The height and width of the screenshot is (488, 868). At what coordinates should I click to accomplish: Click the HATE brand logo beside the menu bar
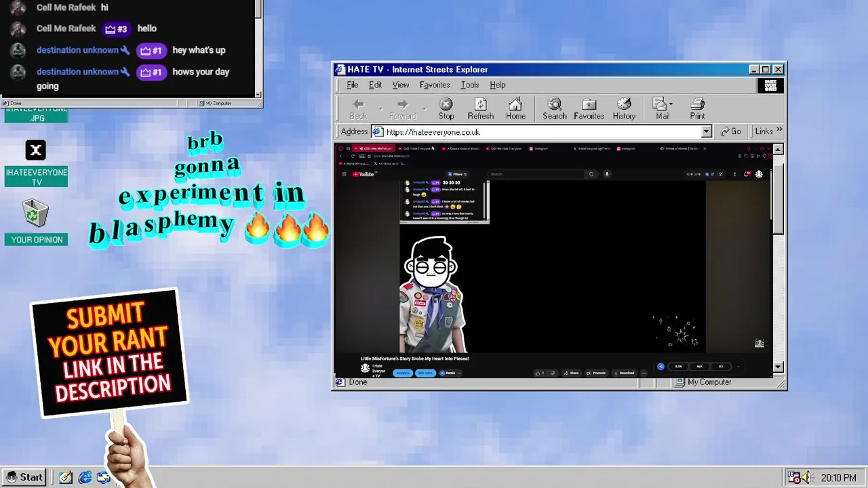(770, 85)
